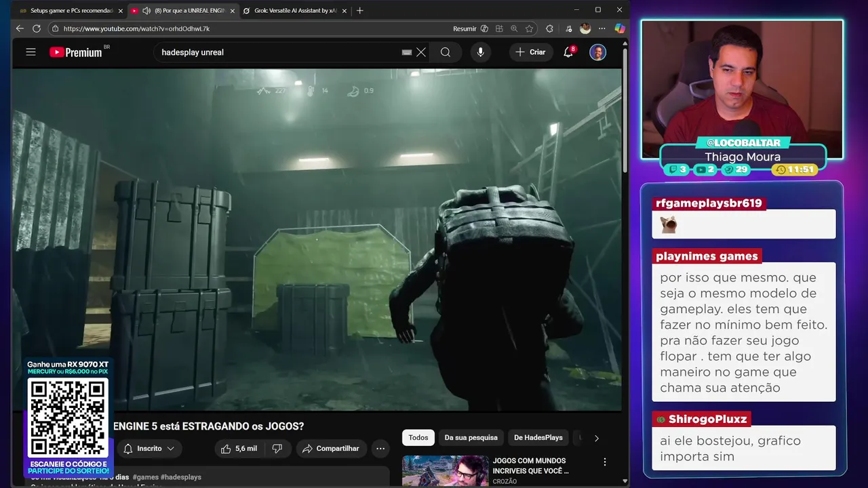Select the Por que a UNREAL ENGINE tab
This screenshot has height=488, width=868.
pyautogui.click(x=190, y=11)
